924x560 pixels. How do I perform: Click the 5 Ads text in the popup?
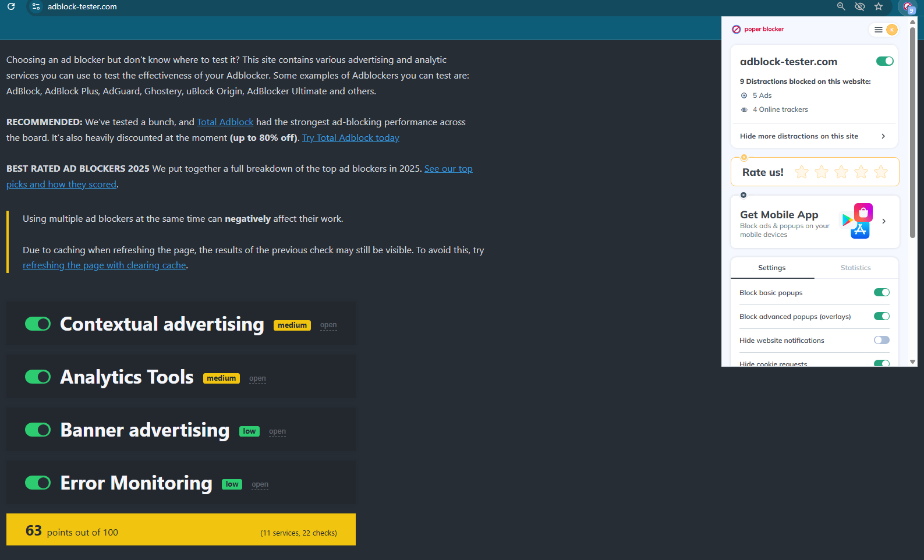[x=762, y=95]
